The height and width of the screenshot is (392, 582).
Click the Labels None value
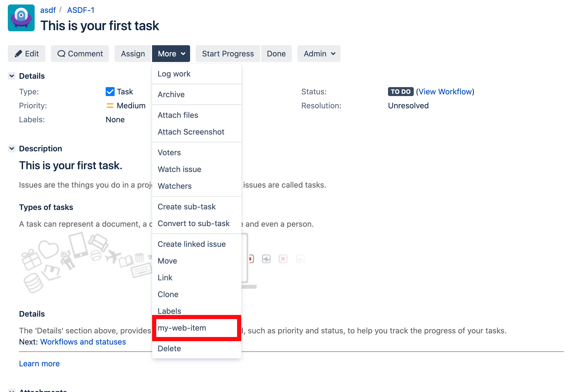click(x=115, y=119)
